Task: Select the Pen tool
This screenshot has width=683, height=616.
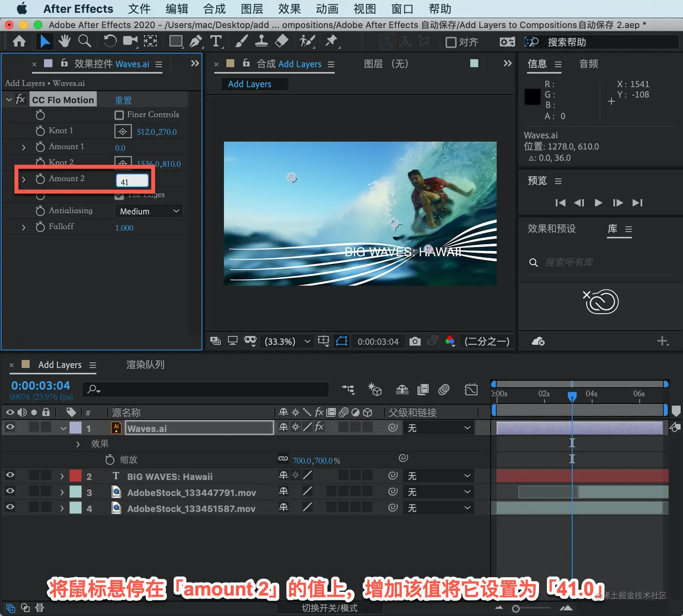Action: [196, 42]
